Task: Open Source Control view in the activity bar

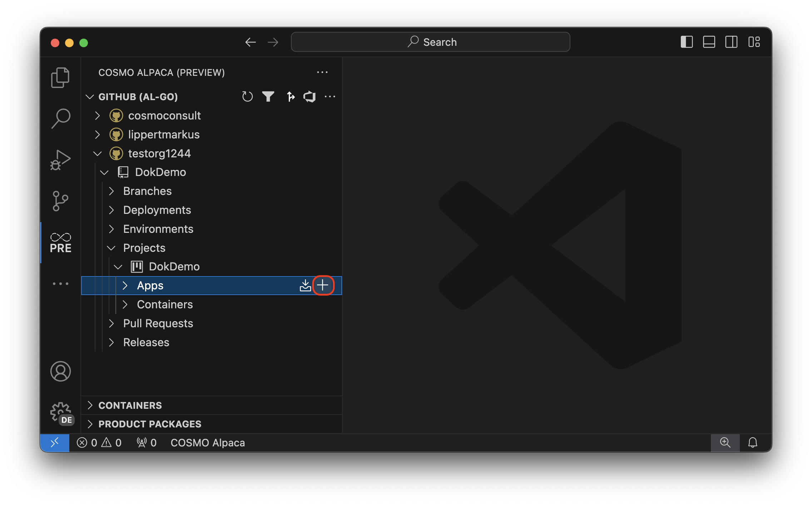Action: coord(60,201)
